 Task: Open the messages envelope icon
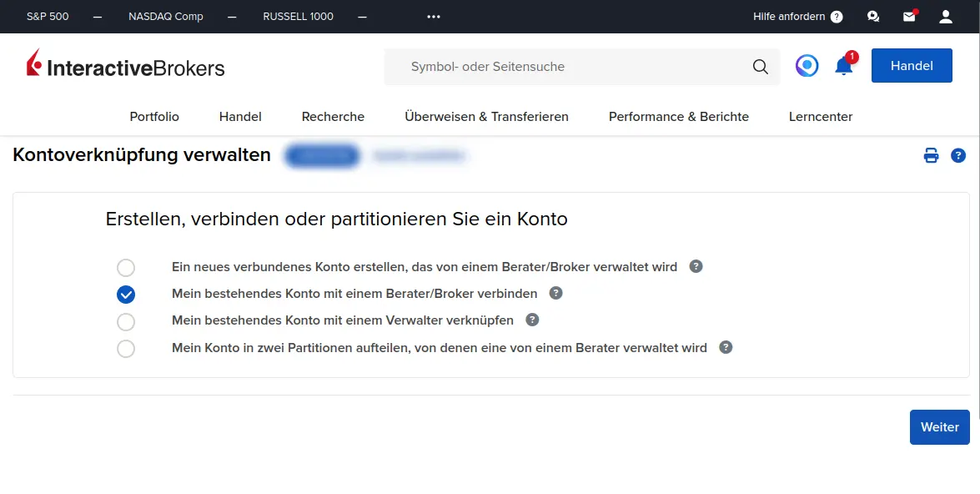909,17
